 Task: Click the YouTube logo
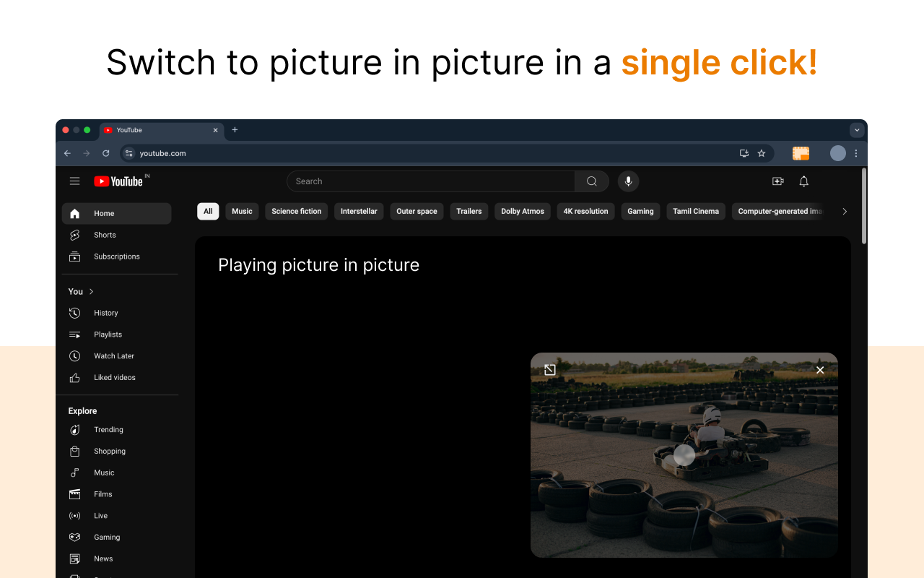(x=119, y=181)
